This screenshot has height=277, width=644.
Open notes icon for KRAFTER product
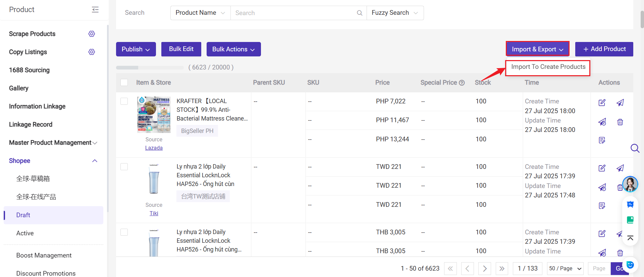click(602, 140)
